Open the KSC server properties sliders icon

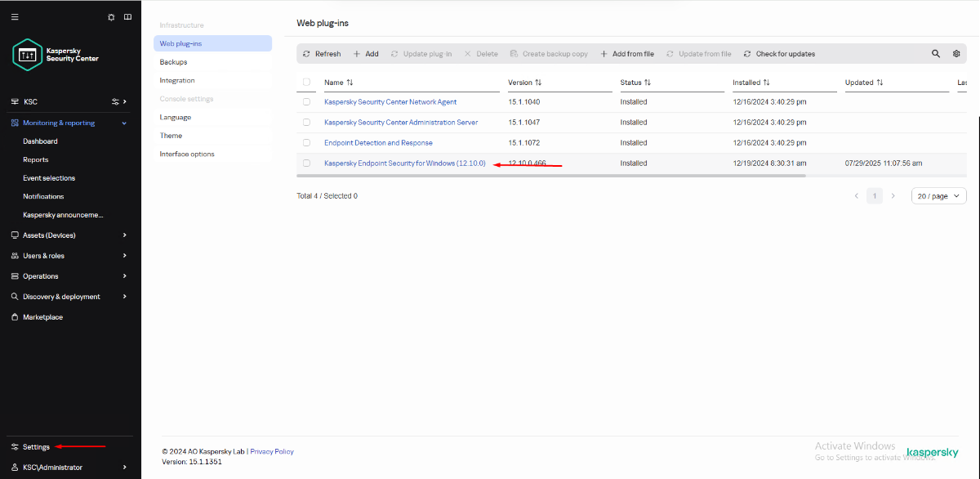click(115, 101)
